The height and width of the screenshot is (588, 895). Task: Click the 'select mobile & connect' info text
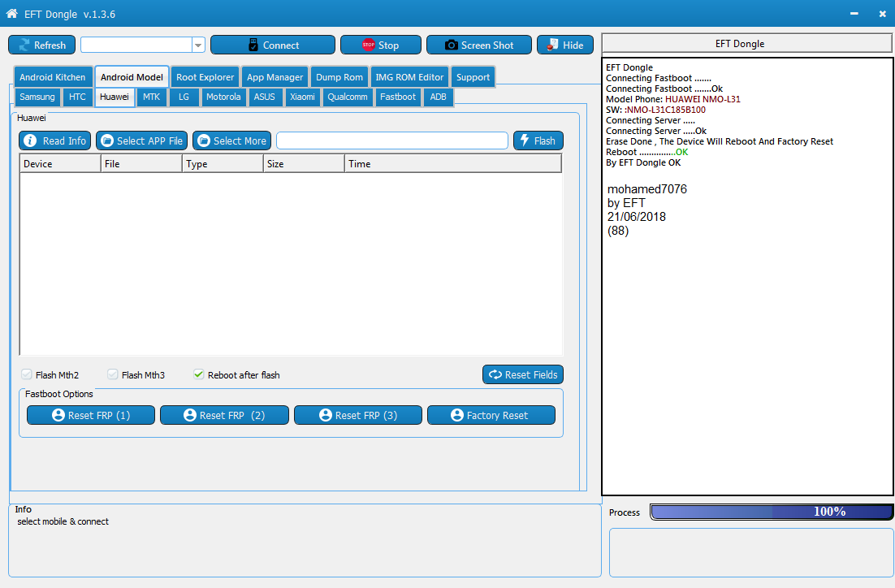click(x=63, y=521)
